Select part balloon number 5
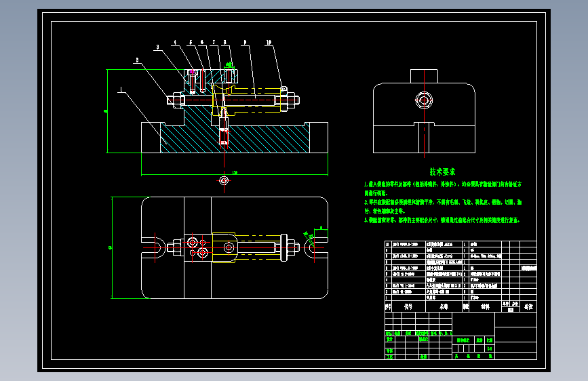The image size is (588, 381). (x=191, y=43)
